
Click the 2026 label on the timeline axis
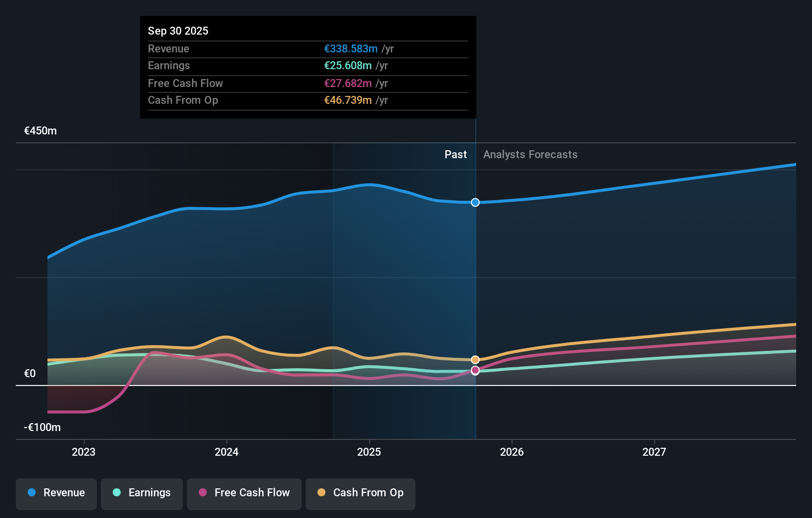click(512, 452)
